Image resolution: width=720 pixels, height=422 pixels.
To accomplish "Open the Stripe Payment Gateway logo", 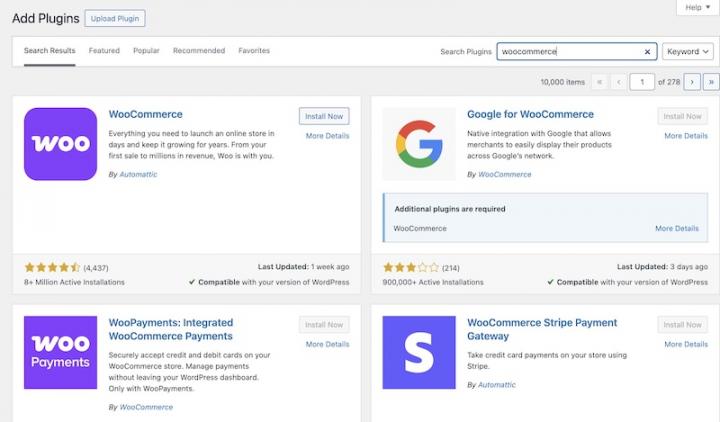I will click(x=419, y=352).
